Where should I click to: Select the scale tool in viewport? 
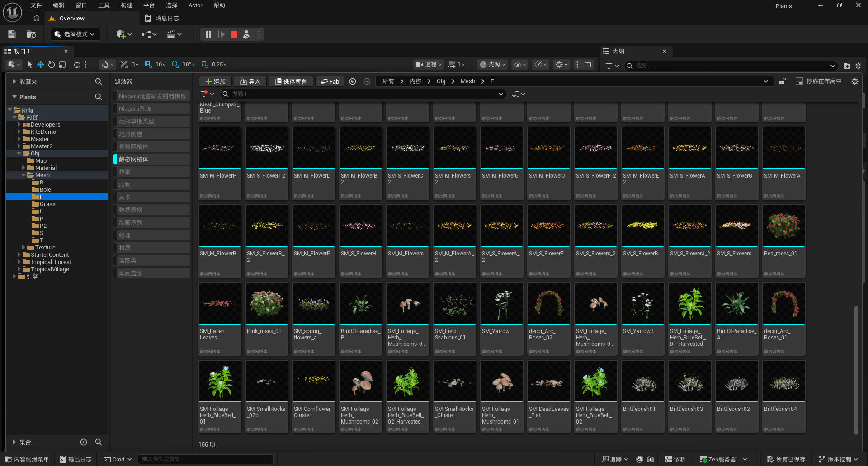pyautogui.click(x=62, y=65)
